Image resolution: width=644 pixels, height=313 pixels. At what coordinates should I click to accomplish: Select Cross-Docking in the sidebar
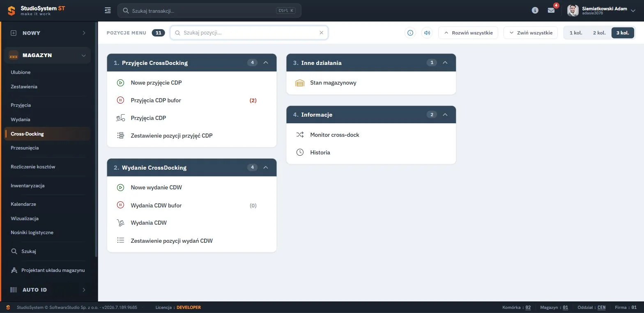(47, 134)
